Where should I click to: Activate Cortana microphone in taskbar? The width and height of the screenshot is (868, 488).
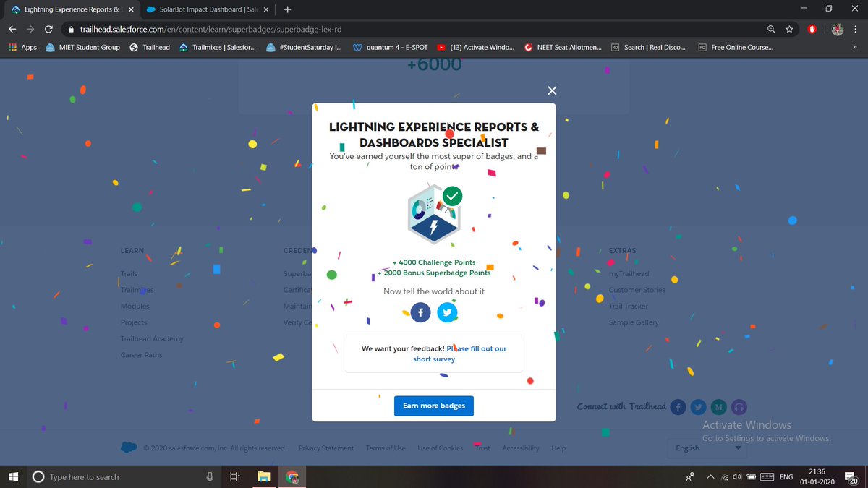(210, 476)
